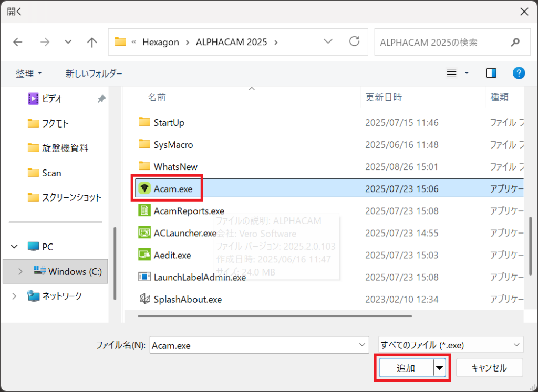
Task: Expand the PC tree node
Action: click(15, 247)
